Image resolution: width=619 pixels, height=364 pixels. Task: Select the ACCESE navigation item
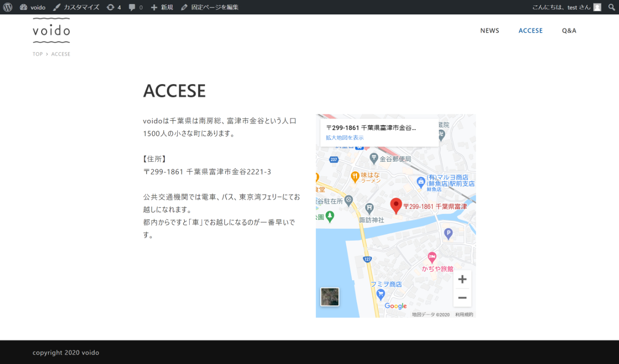(x=530, y=31)
